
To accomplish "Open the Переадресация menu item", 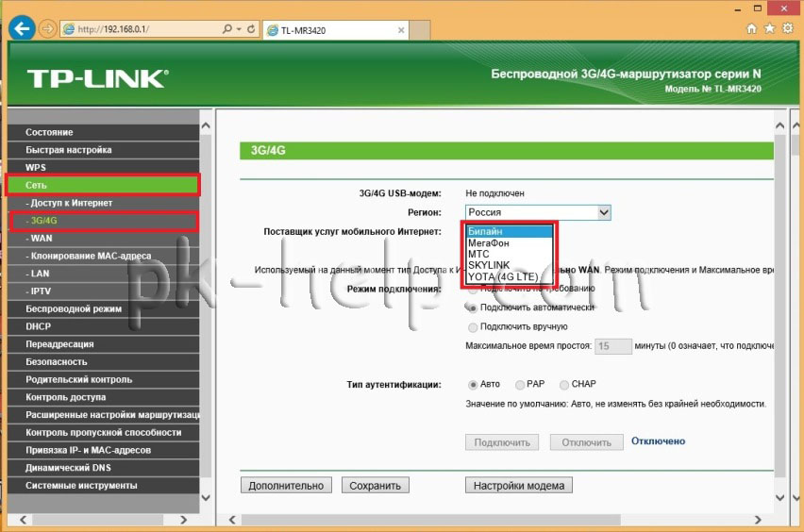I will click(104, 344).
